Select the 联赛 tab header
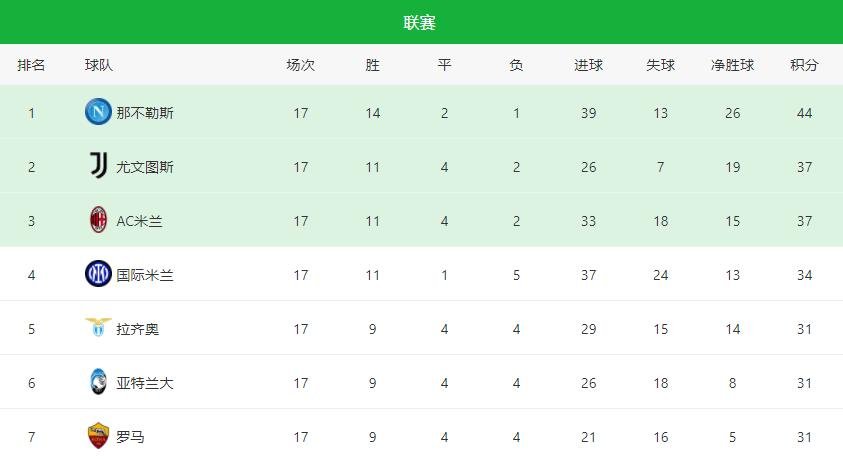 420,22
